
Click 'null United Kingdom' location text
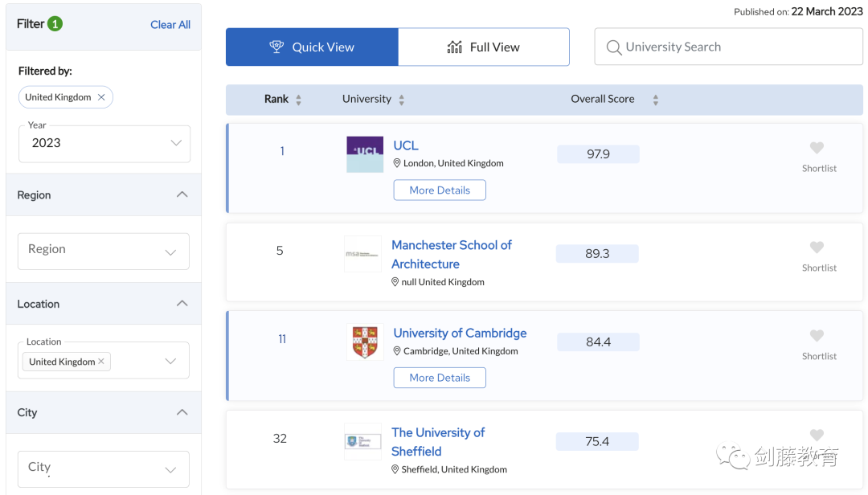(443, 282)
